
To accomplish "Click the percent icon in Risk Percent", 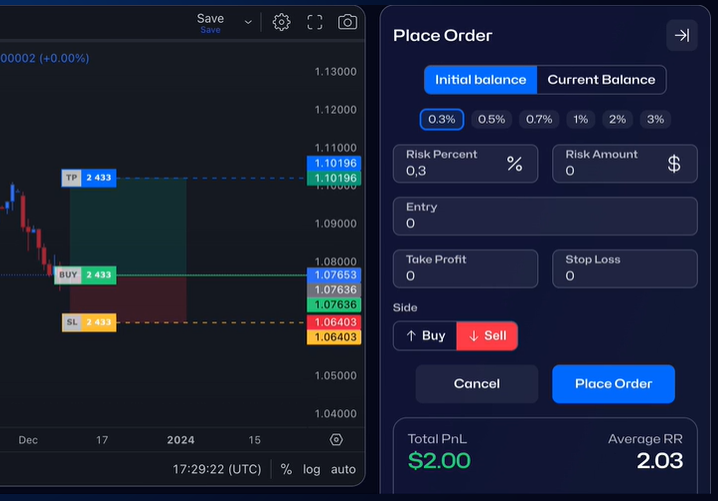I will [514, 164].
